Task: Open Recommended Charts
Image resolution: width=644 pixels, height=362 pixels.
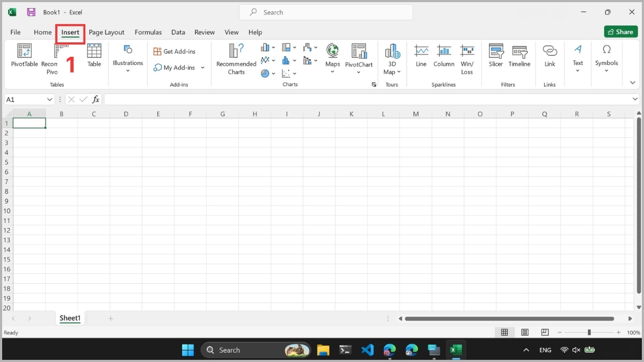Action: pos(236,59)
